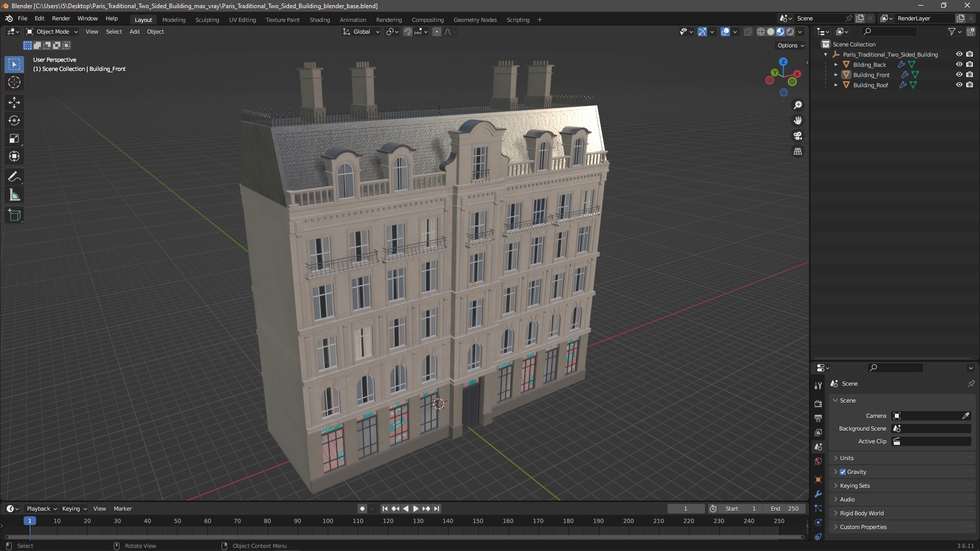Screen dimensions: 980x551
Task: Expand Bilding_Back in the outliner
Action: tap(836, 65)
